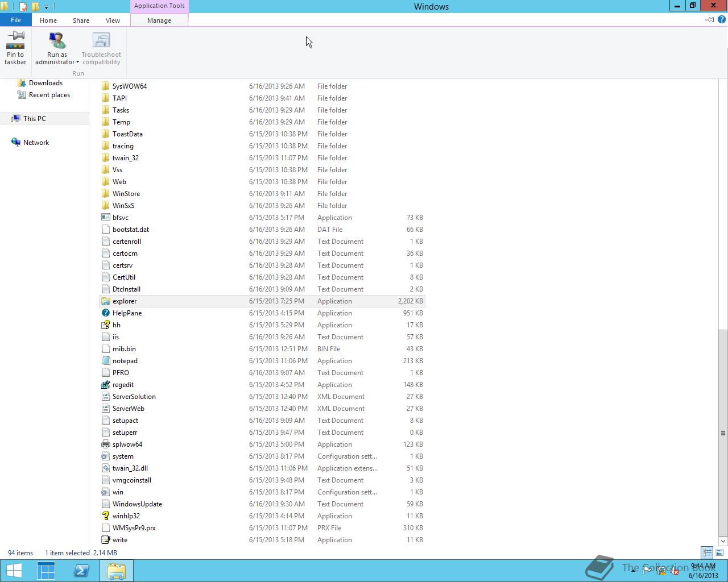
Task: Click the HelpPane application icon
Action: pos(105,313)
